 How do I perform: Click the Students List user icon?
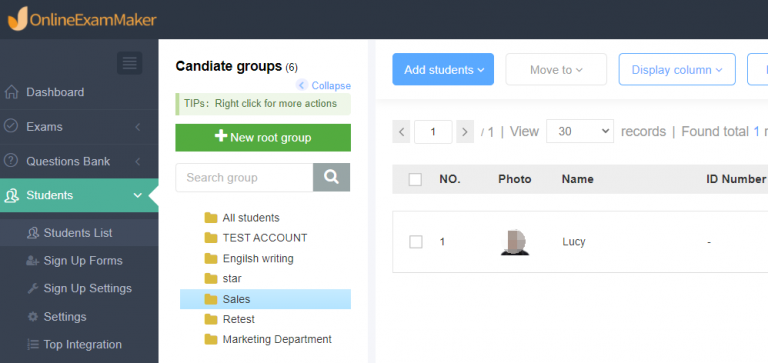(33, 233)
